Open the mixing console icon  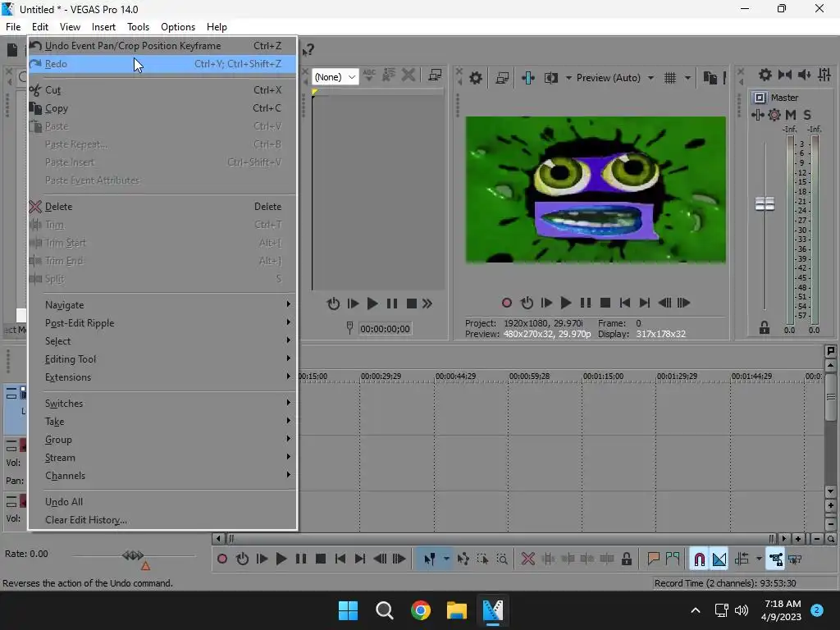click(x=824, y=75)
